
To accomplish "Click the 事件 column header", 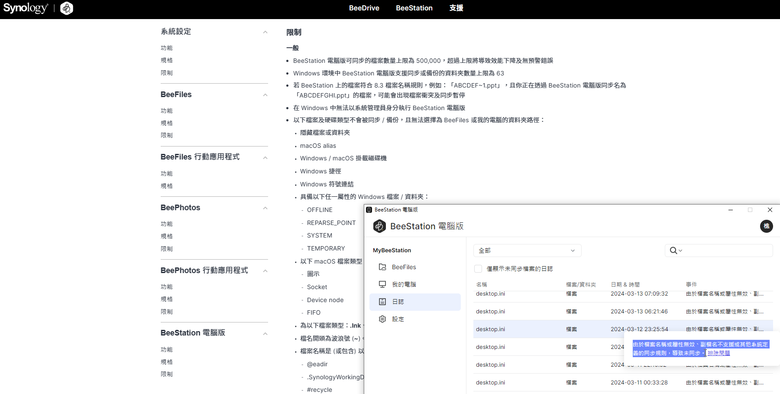I will tap(691, 285).
